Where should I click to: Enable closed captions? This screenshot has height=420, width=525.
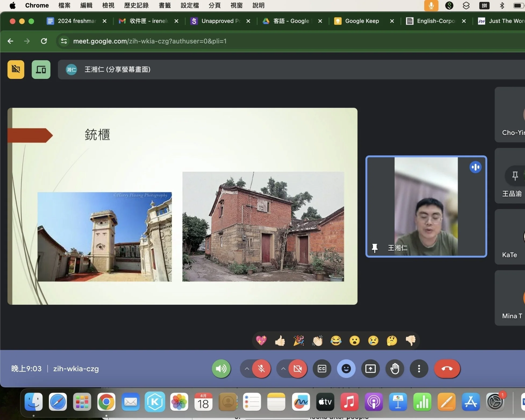pyautogui.click(x=322, y=369)
